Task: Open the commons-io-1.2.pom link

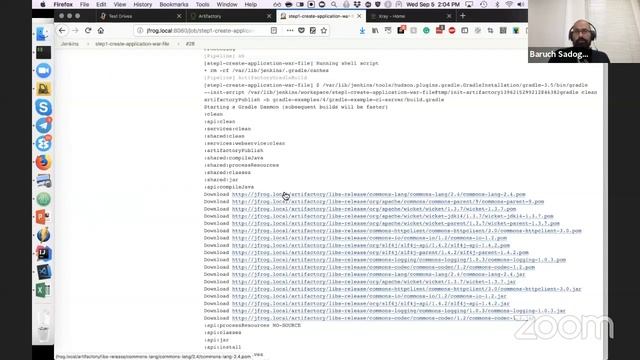Action: [x=369, y=238]
